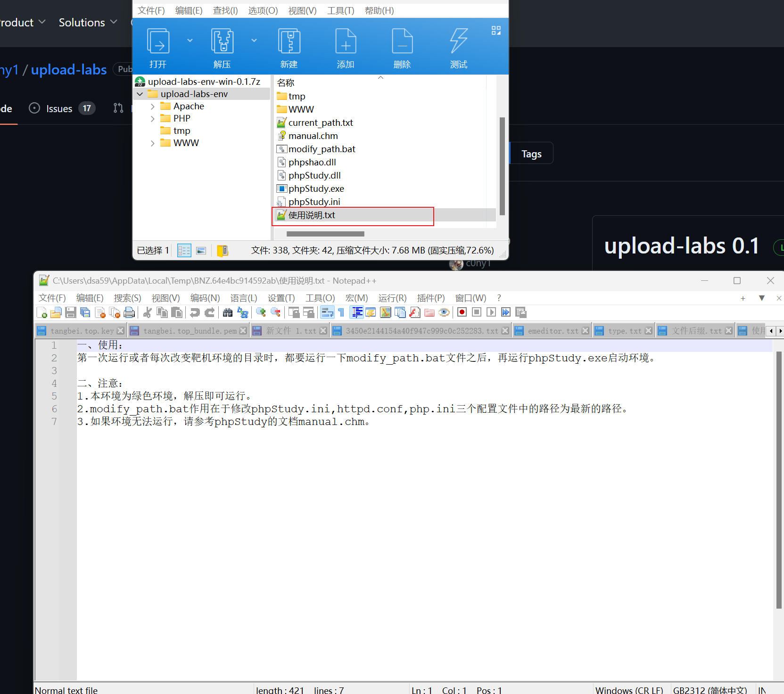Click the Paste icon in Notepad++ toolbar
Screen dimensions: 784x694
coord(177,312)
